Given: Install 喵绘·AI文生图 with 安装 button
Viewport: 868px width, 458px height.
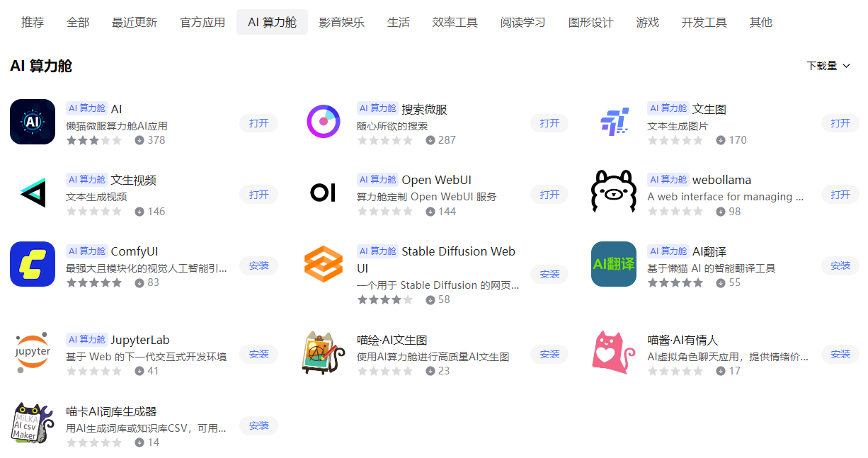Looking at the screenshot, I should pos(549,355).
